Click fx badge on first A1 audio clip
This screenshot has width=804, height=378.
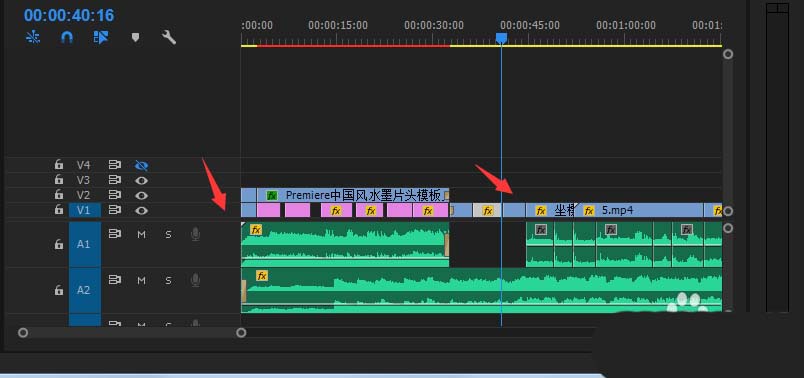coord(256,230)
